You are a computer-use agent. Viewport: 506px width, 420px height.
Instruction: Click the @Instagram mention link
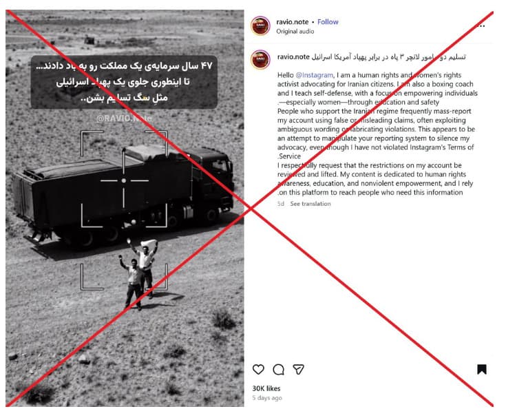click(315, 75)
